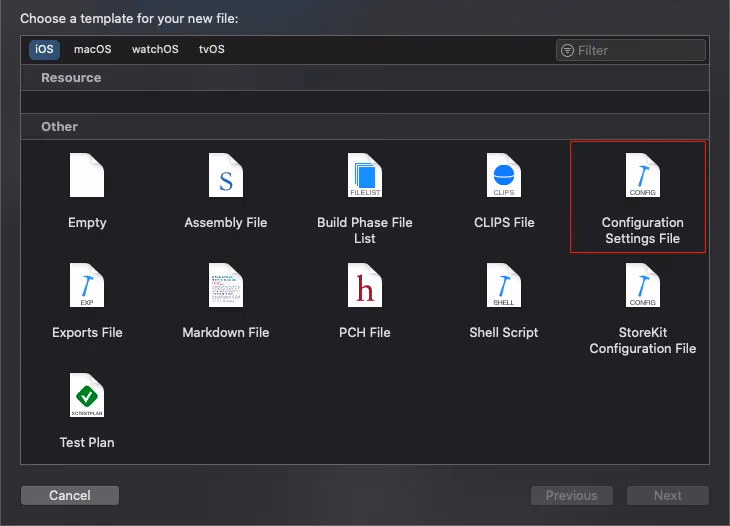Screen dimensions: 730x526
Task: Show the tvOS platform tab
Action: click(x=213, y=50)
